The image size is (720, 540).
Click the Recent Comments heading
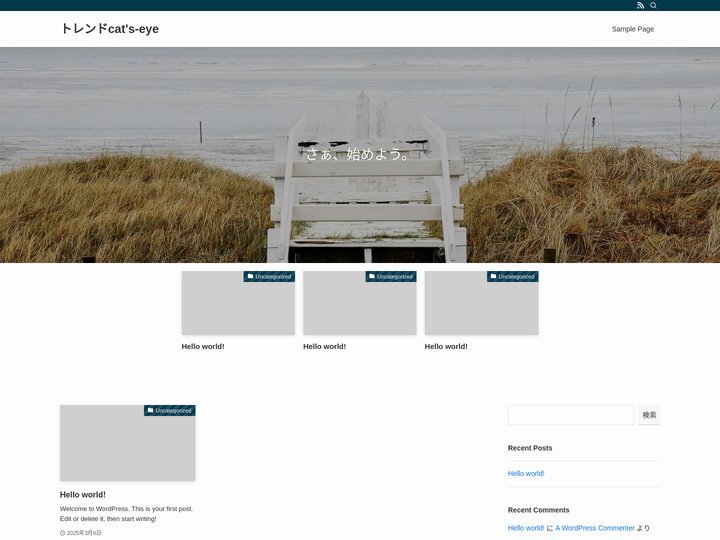click(x=538, y=510)
